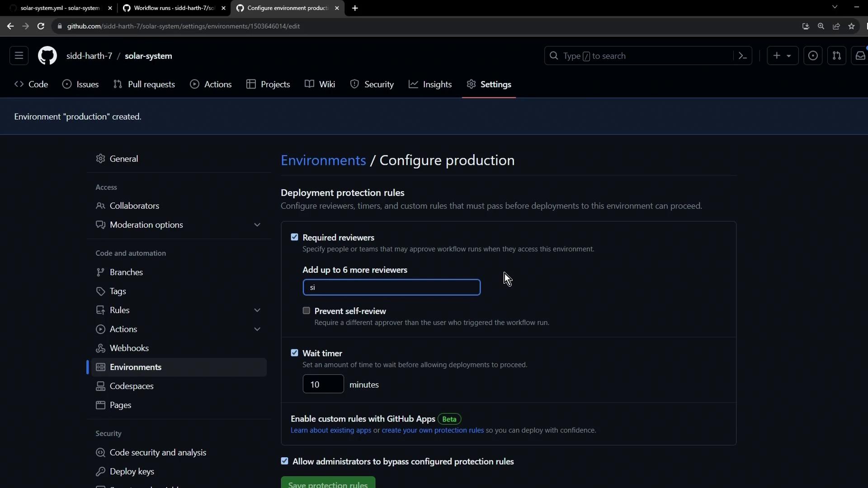Image resolution: width=868 pixels, height=488 pixels.
Task: Open the issues shortcut icon in header
Action: click(x=812, y=56)
